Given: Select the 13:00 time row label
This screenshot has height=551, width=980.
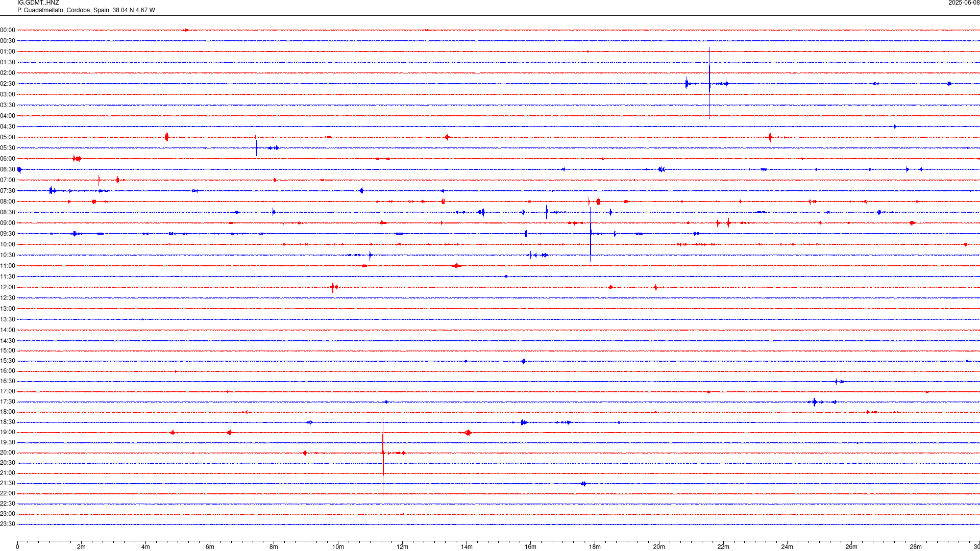Looking at the screenshot, I should click(x=8, y=309).
